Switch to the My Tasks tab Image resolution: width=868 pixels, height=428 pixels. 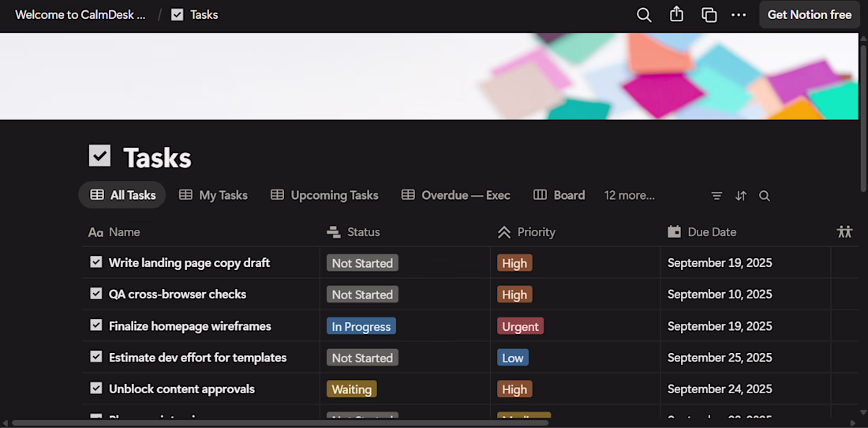(213, 195)
